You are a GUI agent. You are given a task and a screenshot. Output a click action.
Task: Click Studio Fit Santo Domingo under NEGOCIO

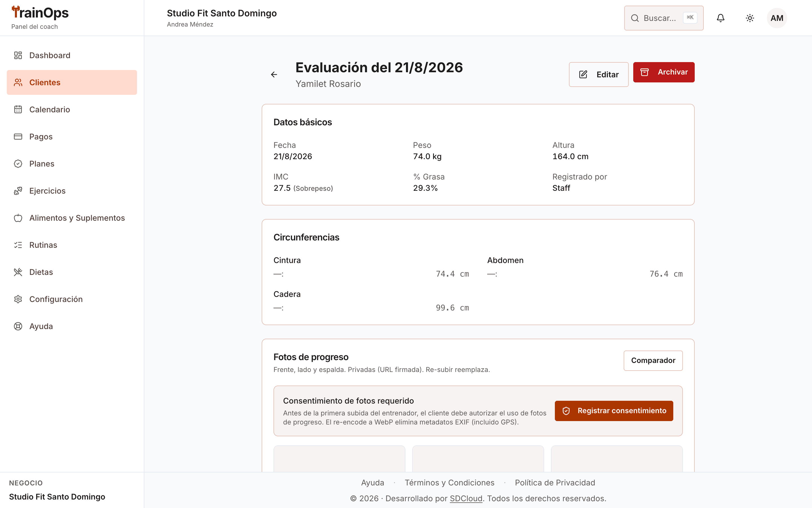pos(57,497)
